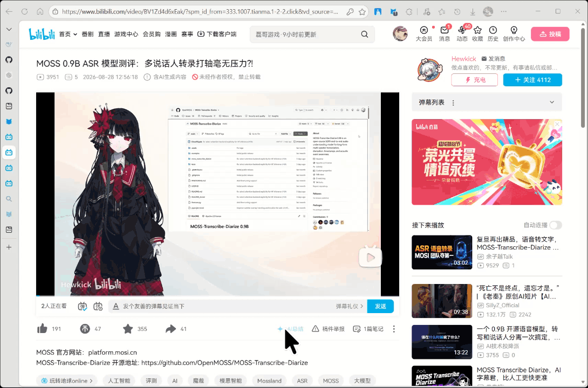Viewport: 588px width, 388px height.
Task: Click 投稿 upload button
Action: [550, 34]
